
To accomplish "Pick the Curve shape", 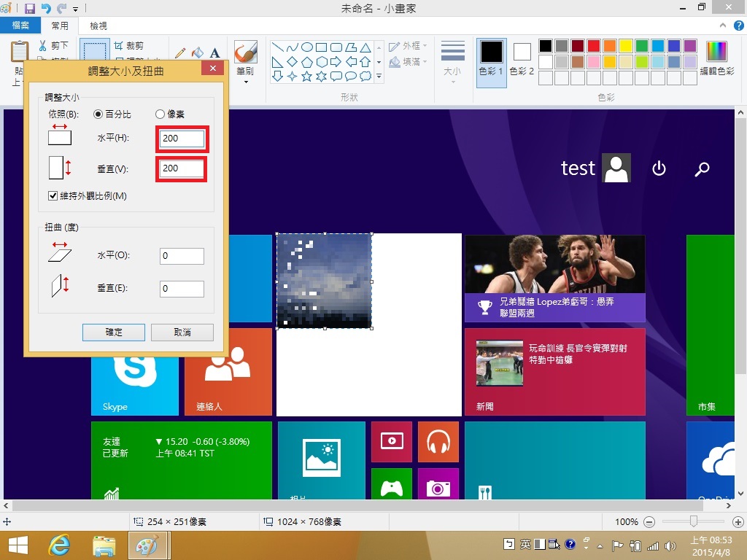I will click(x=293, y=47).
